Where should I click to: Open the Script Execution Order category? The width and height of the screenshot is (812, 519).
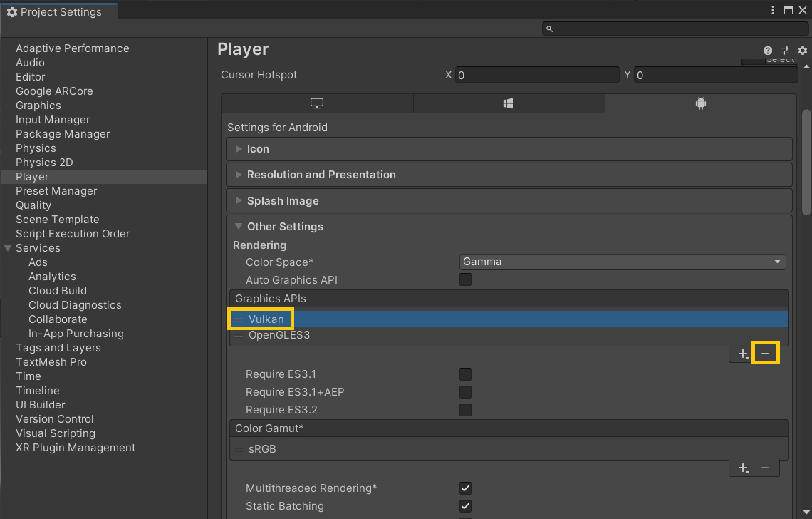(x=73, y=234)
